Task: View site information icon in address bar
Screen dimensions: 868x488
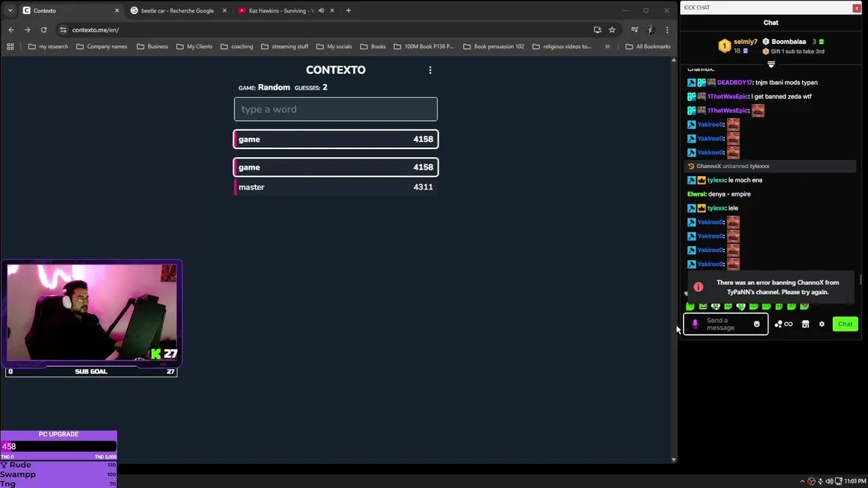Action: click(63, 30)
